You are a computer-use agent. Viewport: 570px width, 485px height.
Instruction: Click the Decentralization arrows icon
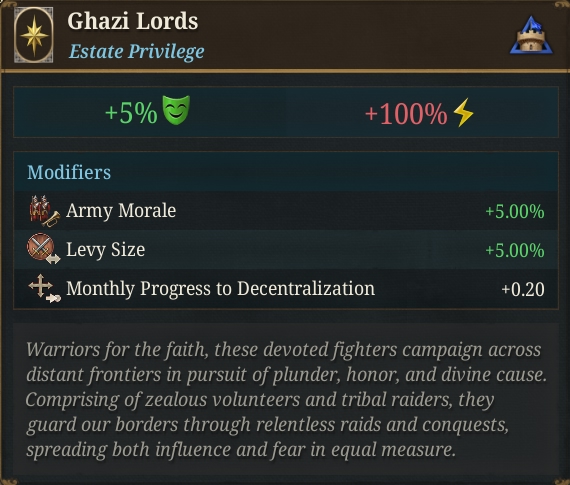click(x=44, y=288)
